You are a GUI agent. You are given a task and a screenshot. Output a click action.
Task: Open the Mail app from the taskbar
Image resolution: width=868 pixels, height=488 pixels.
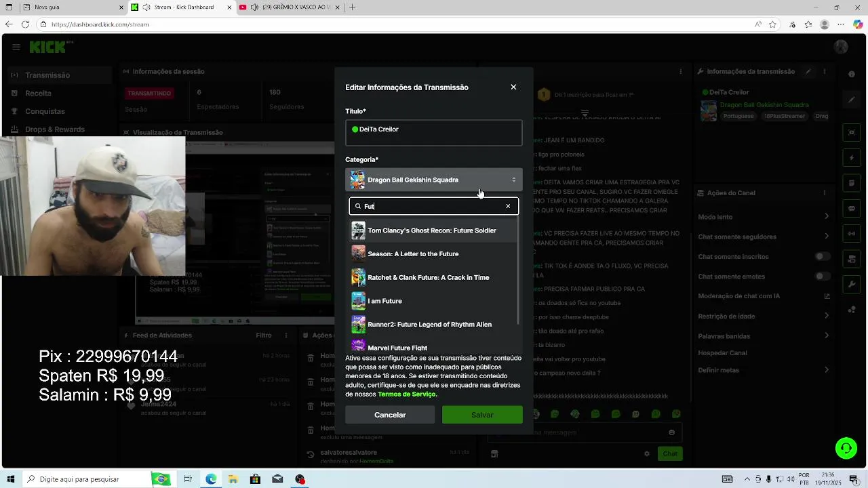(277, 479)
